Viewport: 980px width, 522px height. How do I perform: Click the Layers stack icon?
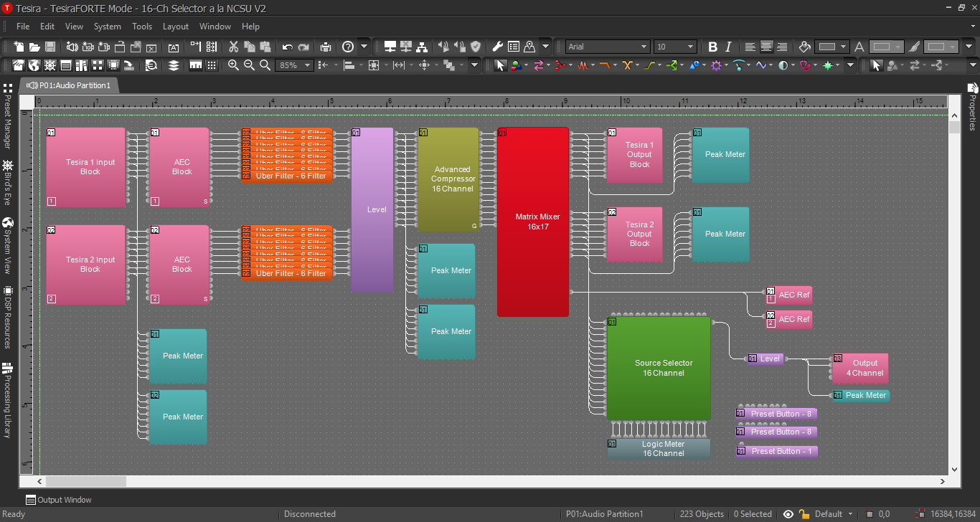(174, 65)
